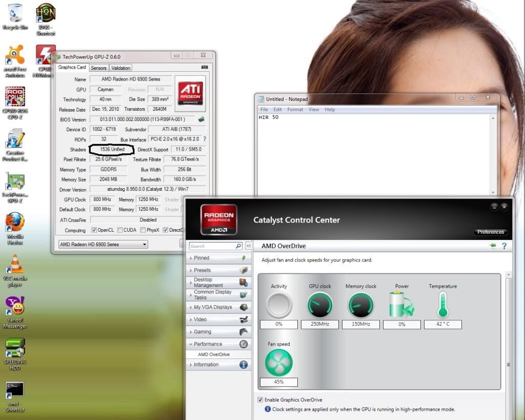Viewport: 525px width, 420px height.
Task: Click the 42 °C temperature readout
Action: point(442,324)
